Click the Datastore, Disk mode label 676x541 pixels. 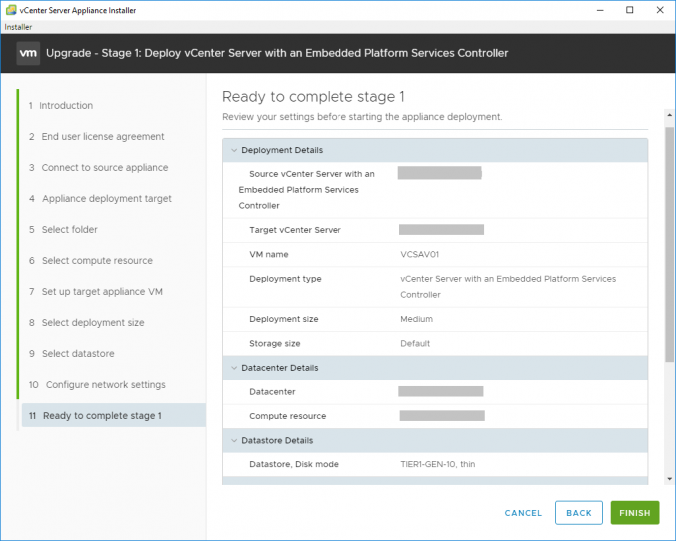(294, 464)
